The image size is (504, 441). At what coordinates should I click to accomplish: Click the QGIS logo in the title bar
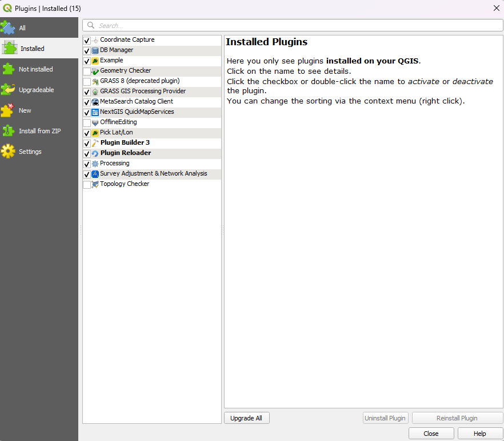click(7, 8)
